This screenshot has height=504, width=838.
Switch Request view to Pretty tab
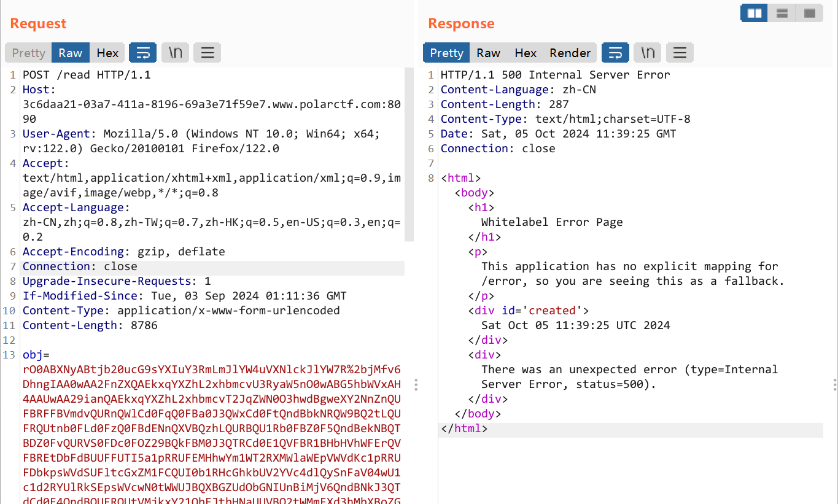click(29, 53)
